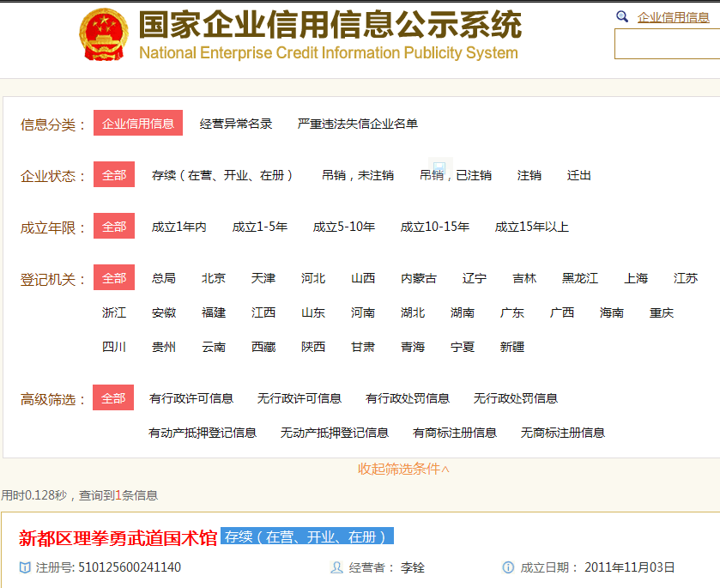This screenshot has height=588, width=720.
Task: Choose 内蒙古 registration authority
Action: (419, 278)
